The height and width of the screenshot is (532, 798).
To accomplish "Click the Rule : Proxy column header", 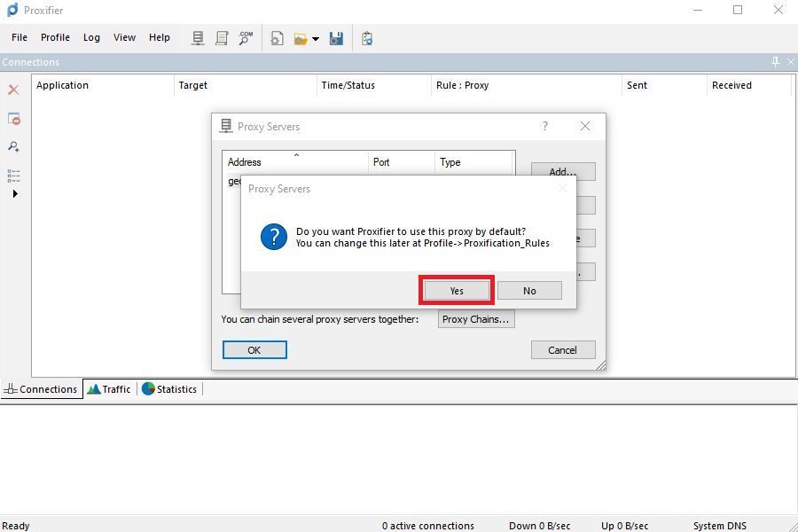I will click(x=527, y=85).
